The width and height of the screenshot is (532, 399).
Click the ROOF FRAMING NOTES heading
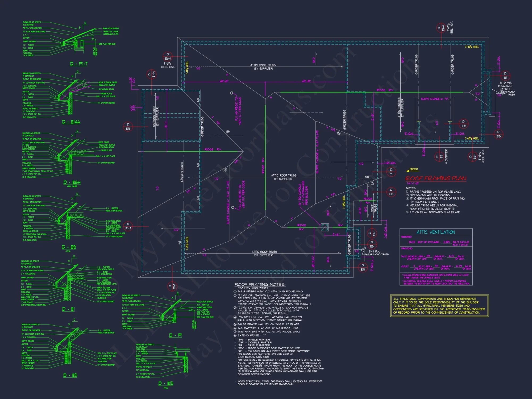260,284
